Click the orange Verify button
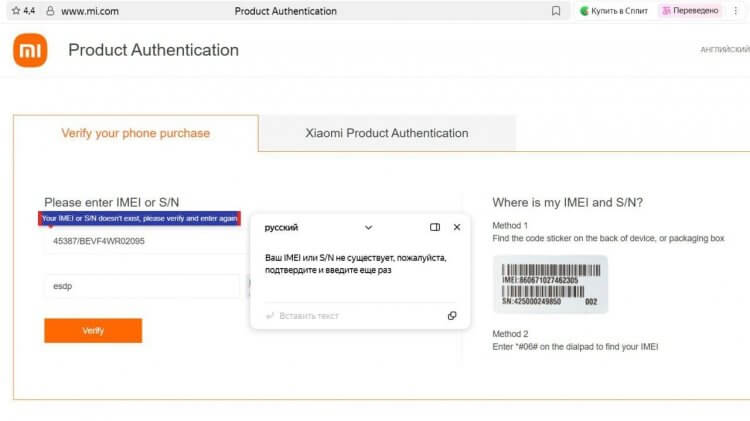 (x=93, y=331)
